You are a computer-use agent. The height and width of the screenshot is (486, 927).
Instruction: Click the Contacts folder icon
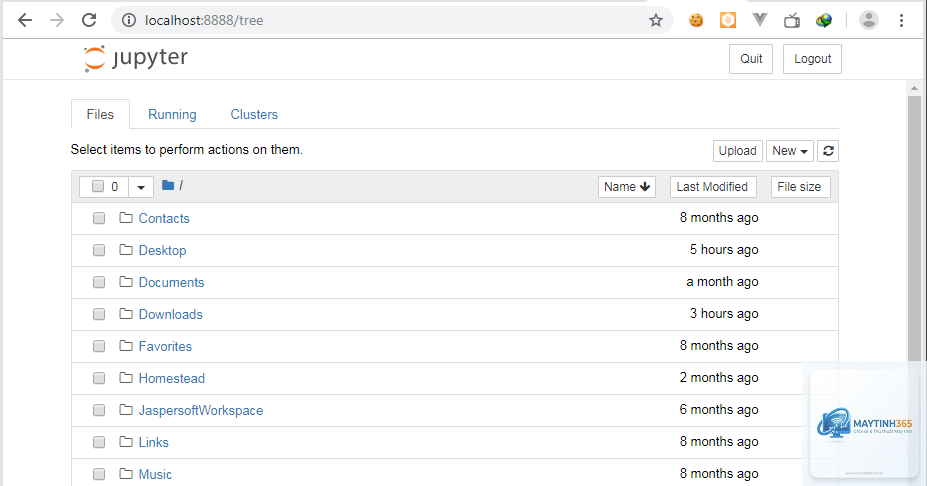pyautogui.click(x=125, y=218)
